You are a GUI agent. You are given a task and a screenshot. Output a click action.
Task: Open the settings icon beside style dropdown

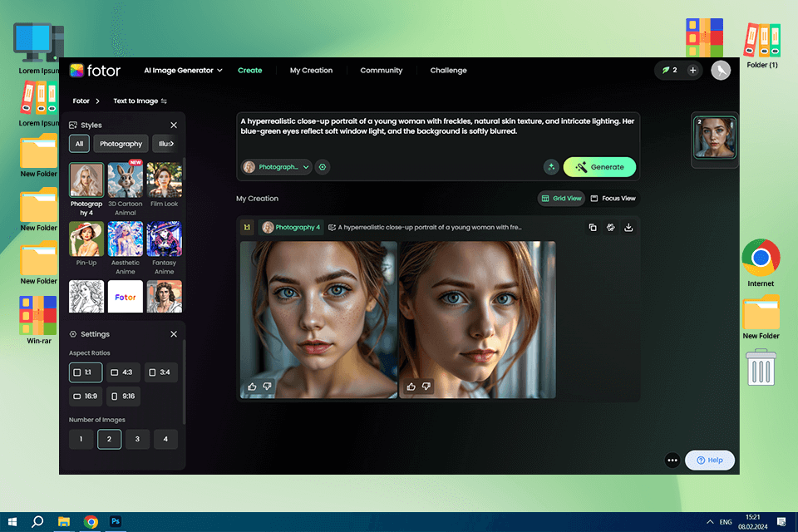point(323,167)
